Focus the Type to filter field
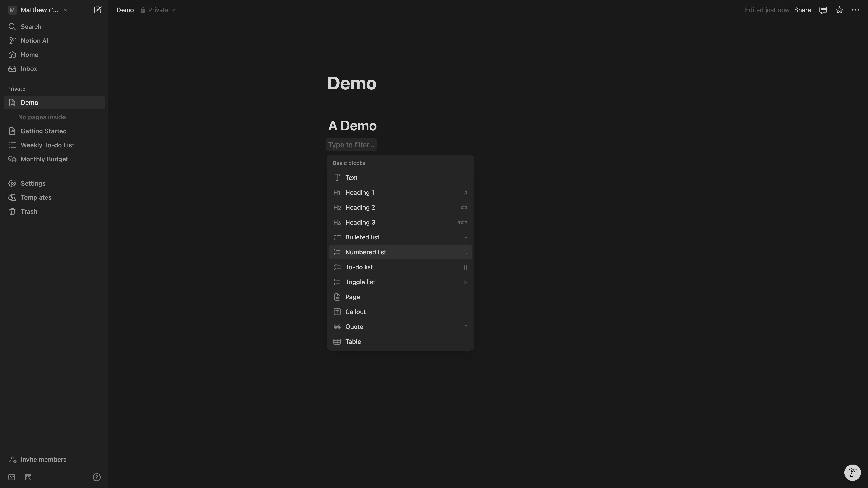 351,145
